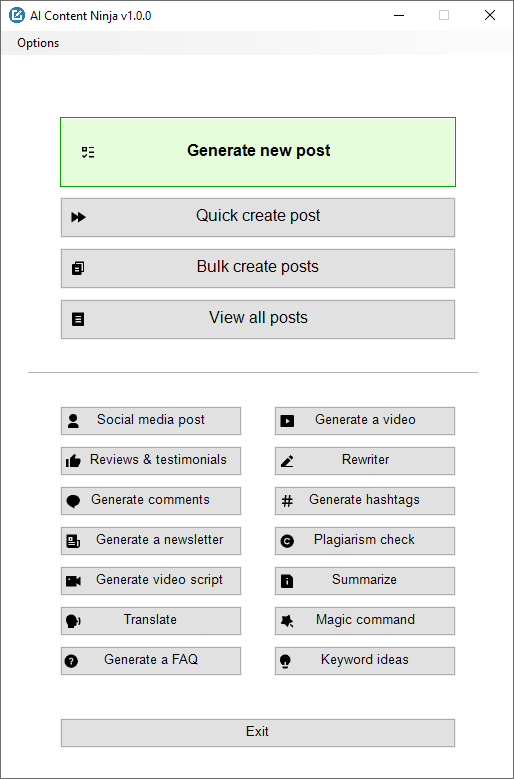Click the question mark icon on Generate a FAQ
Screen dimensions: 514x779
[72, 661]
